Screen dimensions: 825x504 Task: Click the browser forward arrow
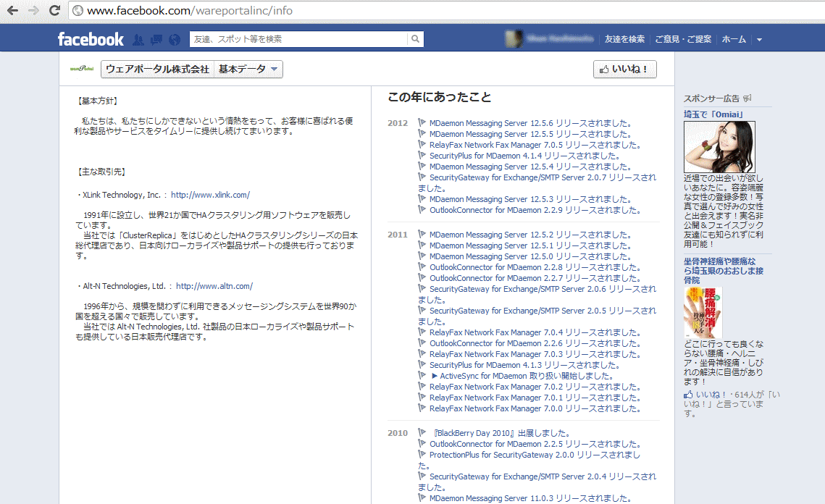33,10
